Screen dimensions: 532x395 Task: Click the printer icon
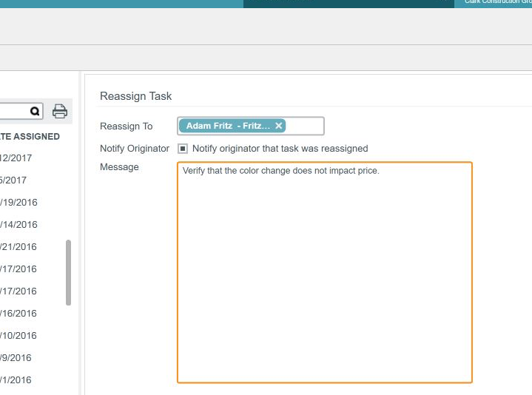pyautogui.click(x=60, y=112)
